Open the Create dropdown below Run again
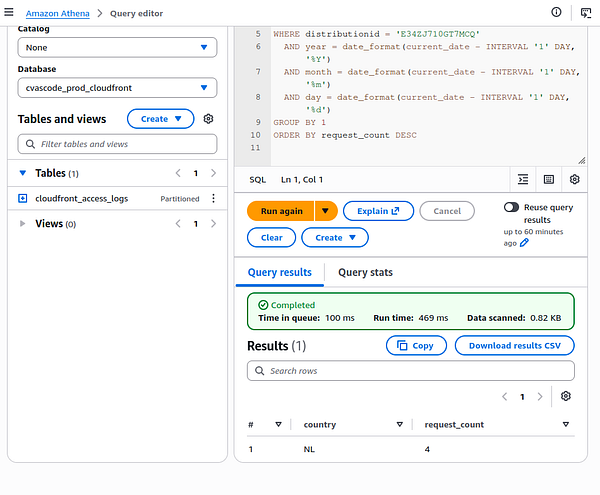This screenshot has height=495, width=600. [335, 238]
